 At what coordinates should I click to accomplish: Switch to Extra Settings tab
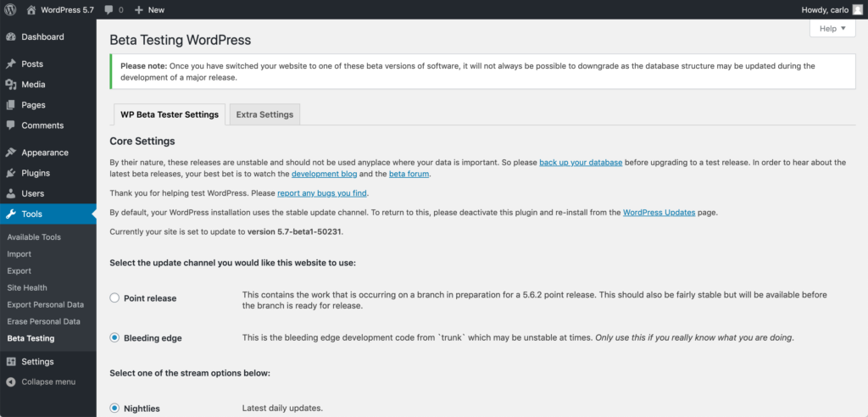coord(264,114)
